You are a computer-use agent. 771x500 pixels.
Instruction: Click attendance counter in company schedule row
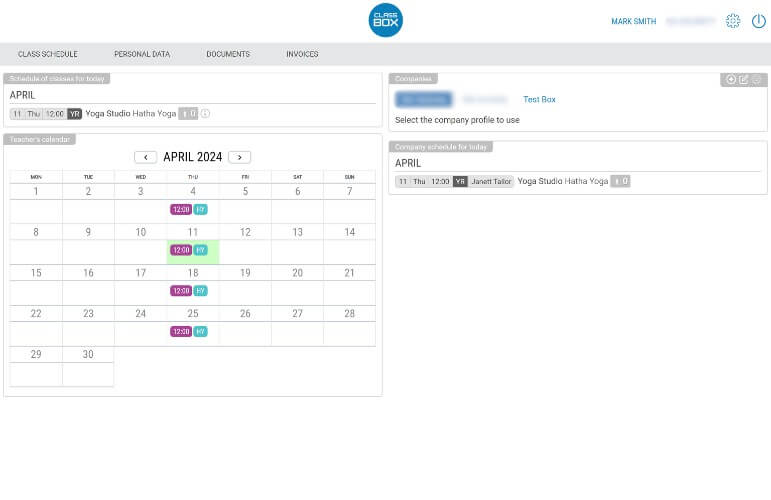(x=620, y=181)
